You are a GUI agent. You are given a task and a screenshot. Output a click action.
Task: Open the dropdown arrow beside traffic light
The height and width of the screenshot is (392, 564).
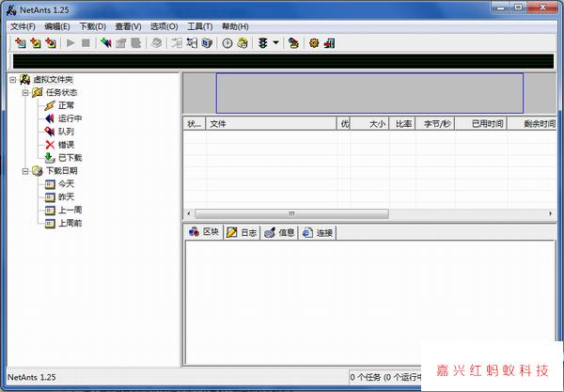276,43
